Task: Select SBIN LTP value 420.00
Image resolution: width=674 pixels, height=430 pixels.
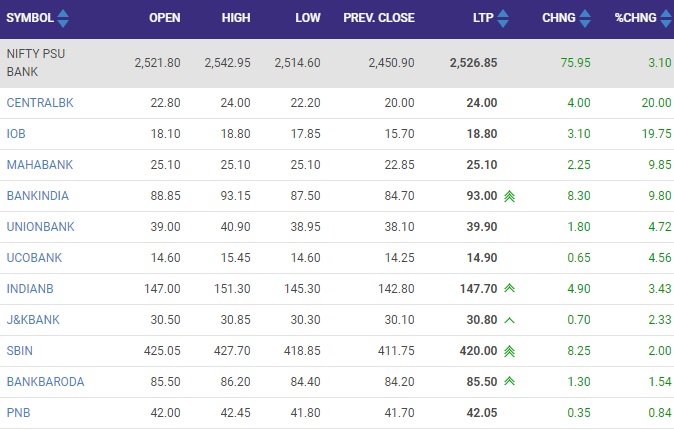Action: (478, 350)
